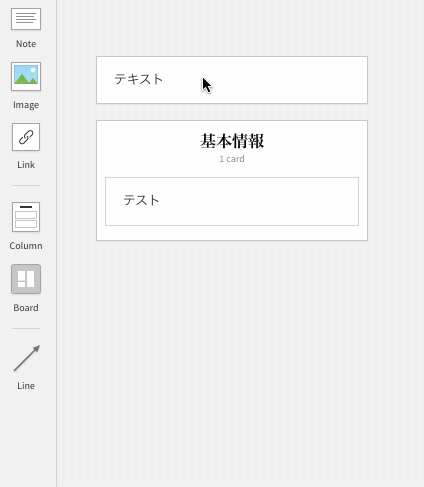Click the テキスト text in the note
This screenshot has width=424, height=487.
139,79
